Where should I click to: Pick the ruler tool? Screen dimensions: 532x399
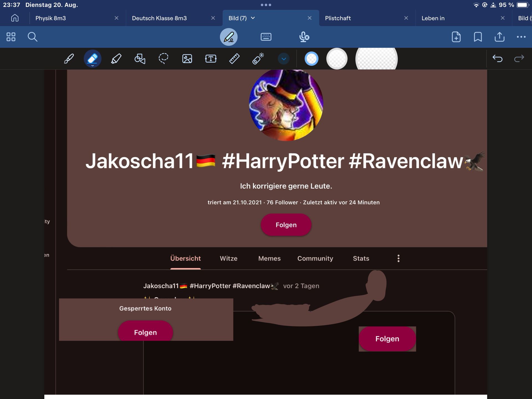[x=234, y=59]
